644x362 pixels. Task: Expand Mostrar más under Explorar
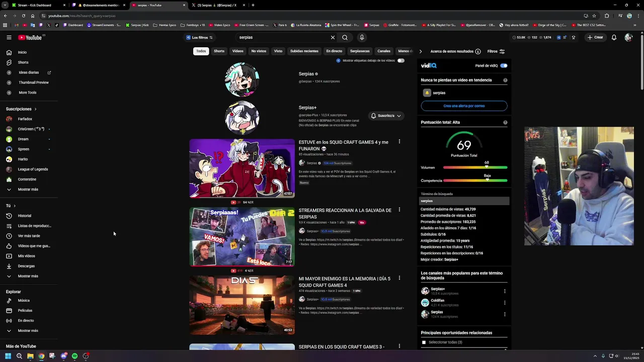point(28,331)
